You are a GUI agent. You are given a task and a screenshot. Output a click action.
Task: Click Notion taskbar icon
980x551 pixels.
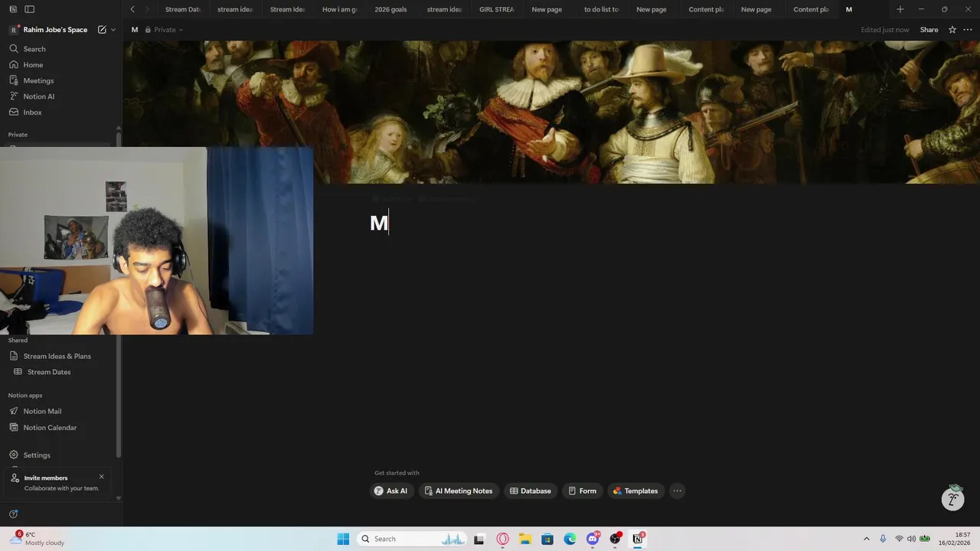(637, 539)
